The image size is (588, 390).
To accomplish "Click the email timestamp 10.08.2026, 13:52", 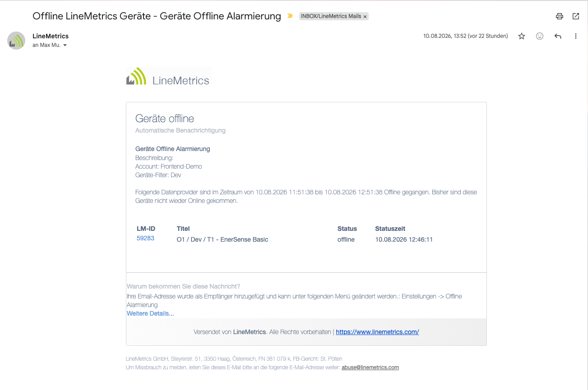I will point(465,36).
